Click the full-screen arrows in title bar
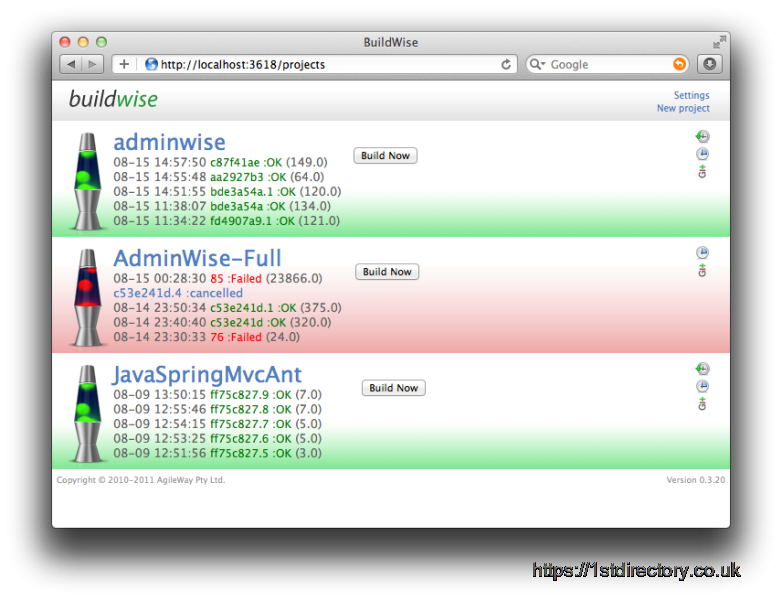Screen dimensions: 782x600 [x=719, y=42]
